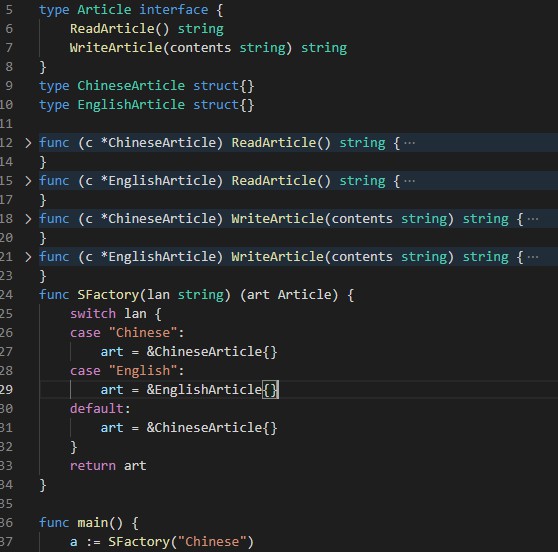Unfold ChineseArticle WriteArticle function via chevron
This screenshot has height=552, width=558.
[28, 219]
